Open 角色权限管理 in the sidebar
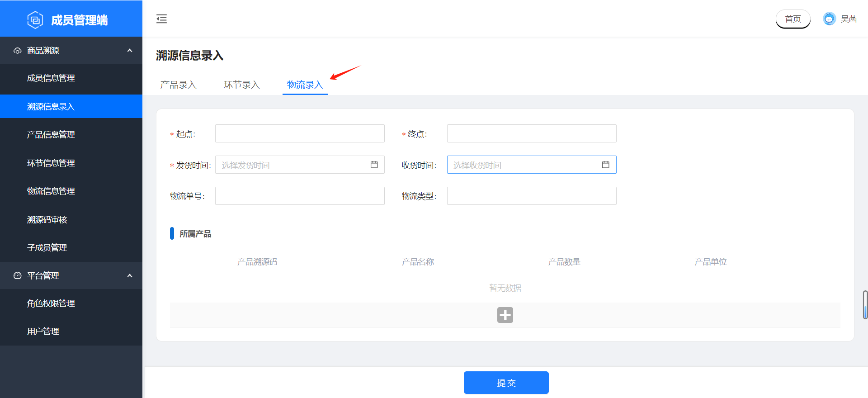Viewport: 868px width, 398px height. pos(51,303)
